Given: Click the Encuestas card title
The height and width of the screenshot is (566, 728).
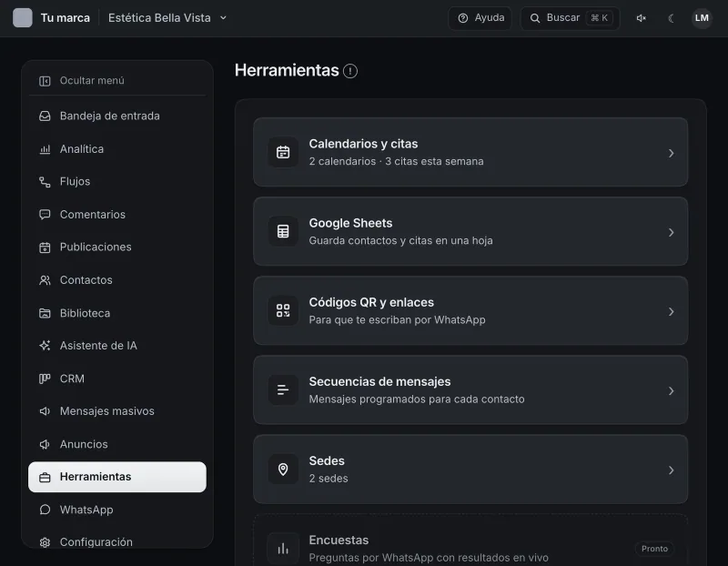Looking at the screenshot, I should pos(339,541).
